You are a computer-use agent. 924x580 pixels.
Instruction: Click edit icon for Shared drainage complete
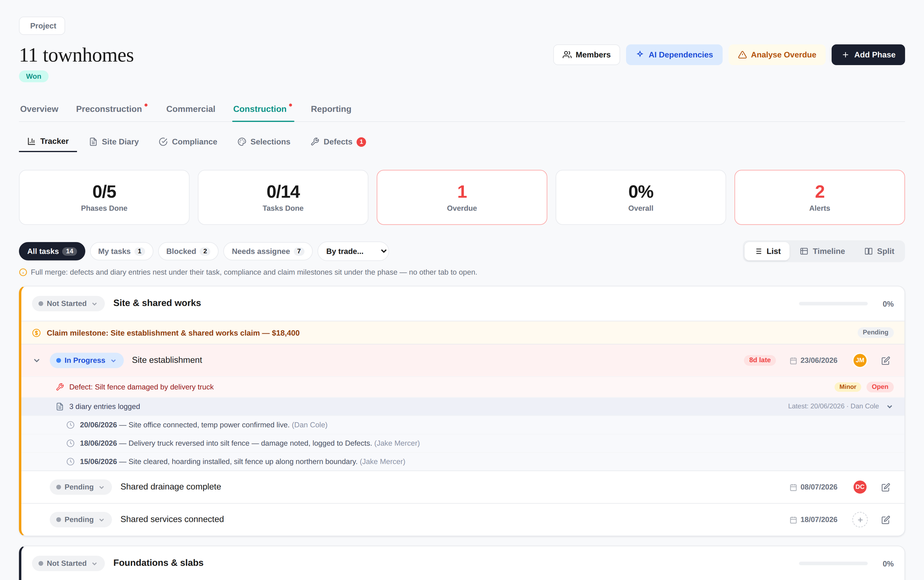pos(885,487)
